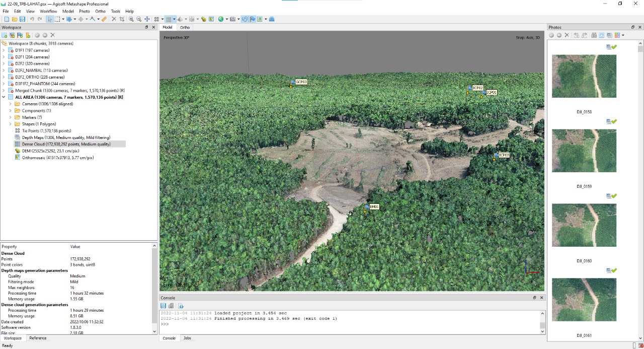The width and height of the screenshot is (644, 349).
Task: Switch to the Reference tab
Action: (38, 338)
